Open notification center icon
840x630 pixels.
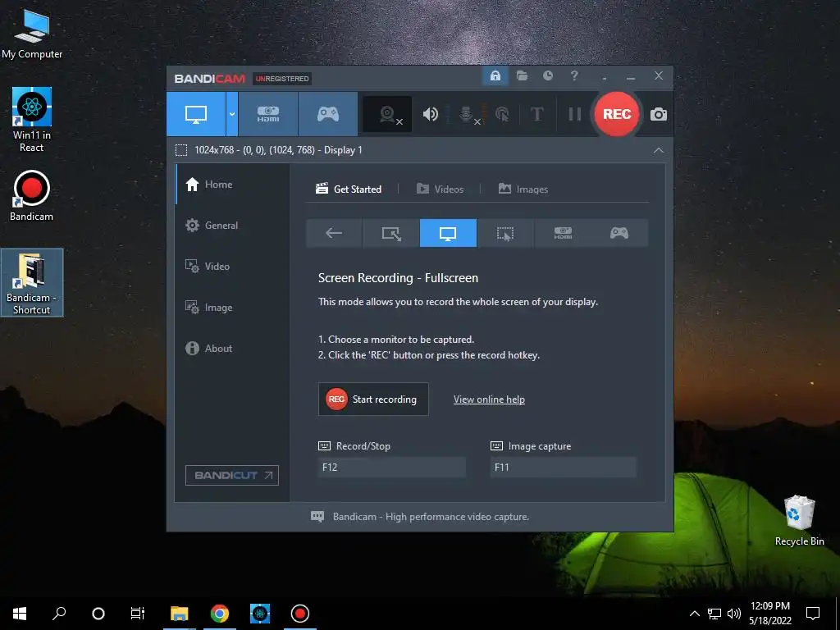pyautogui.click(x=813, y=614)
